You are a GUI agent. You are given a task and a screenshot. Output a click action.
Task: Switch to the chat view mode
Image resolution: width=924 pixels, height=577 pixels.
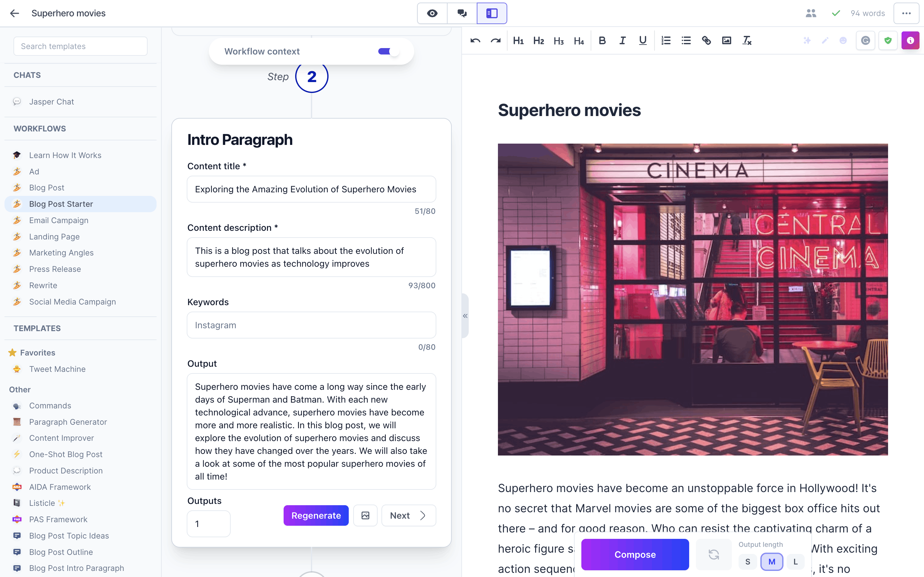pos(462,13)
